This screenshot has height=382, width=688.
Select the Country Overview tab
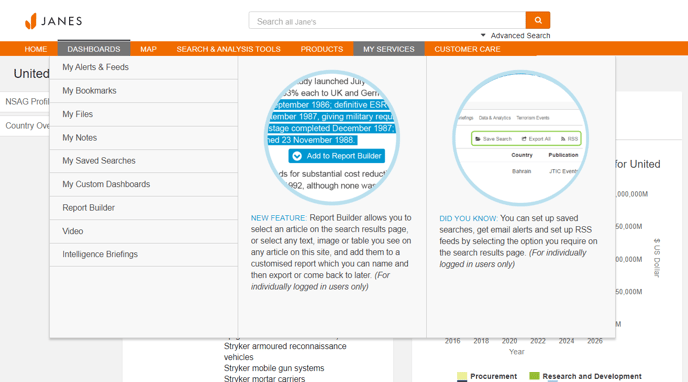(25, 126)
